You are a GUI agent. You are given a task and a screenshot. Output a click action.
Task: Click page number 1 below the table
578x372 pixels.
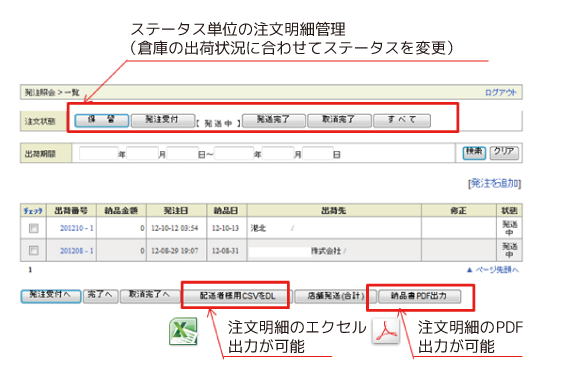(30, 270)
